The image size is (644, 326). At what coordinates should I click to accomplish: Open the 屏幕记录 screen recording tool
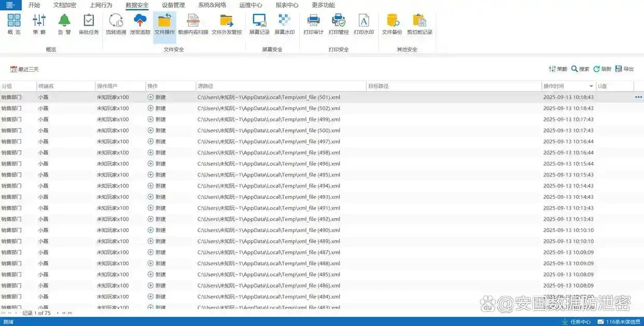[259, 24]
